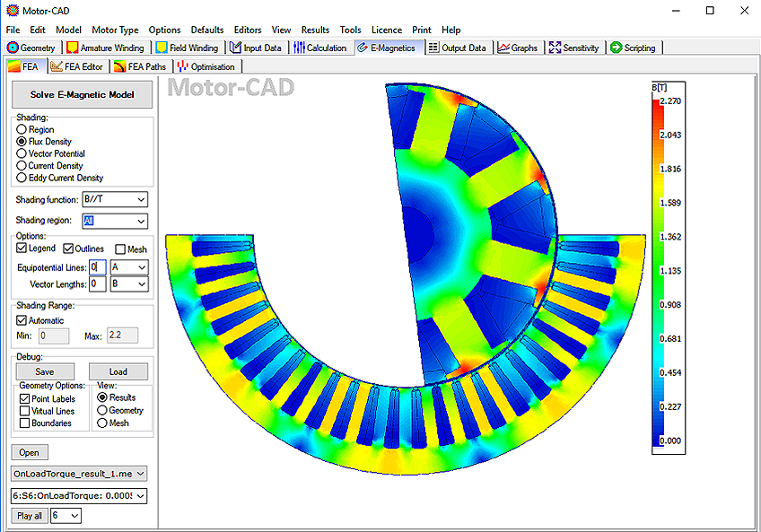
Task: Click the Calculation tab icon
Action: pos(299,48)
